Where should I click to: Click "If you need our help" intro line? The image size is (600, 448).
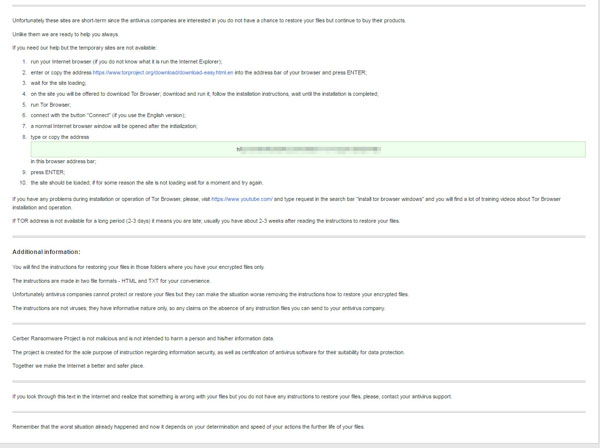pos(77,48)
